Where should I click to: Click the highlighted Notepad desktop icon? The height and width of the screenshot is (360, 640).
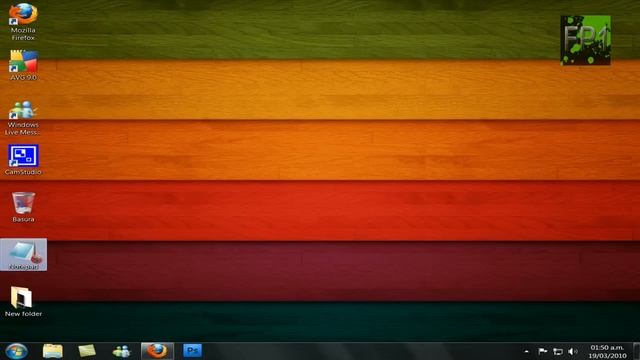click(x=23, y=255)
